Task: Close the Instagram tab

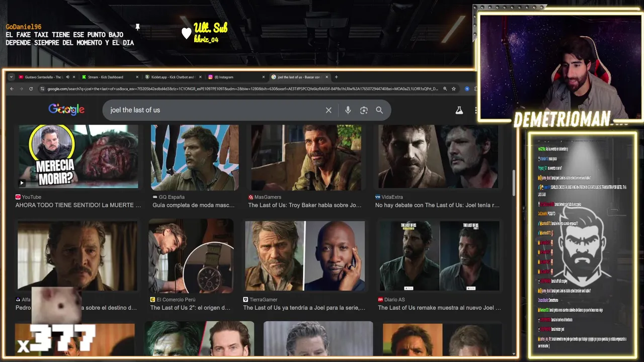Action: 264,77
